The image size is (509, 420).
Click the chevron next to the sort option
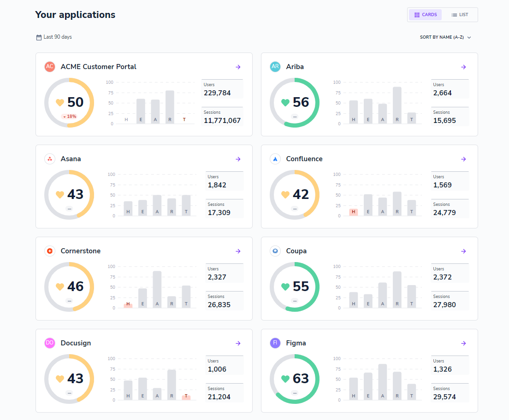coord(469,38)
